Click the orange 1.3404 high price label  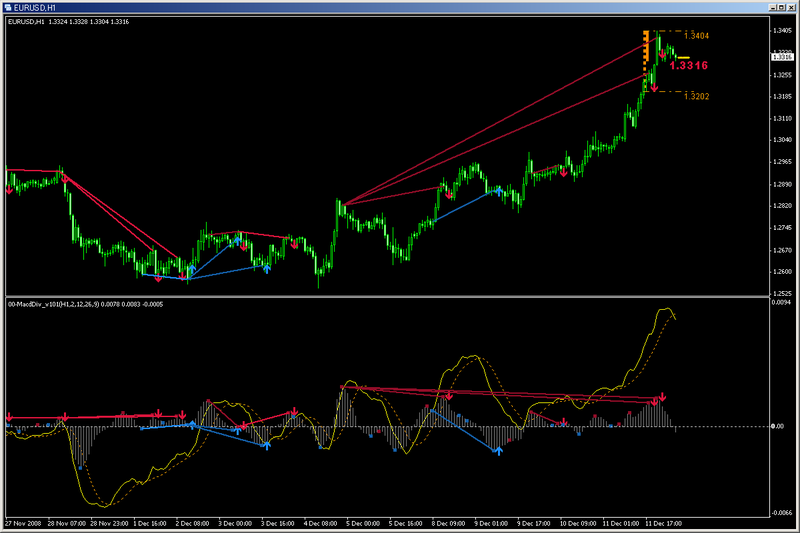click(696, 36)
